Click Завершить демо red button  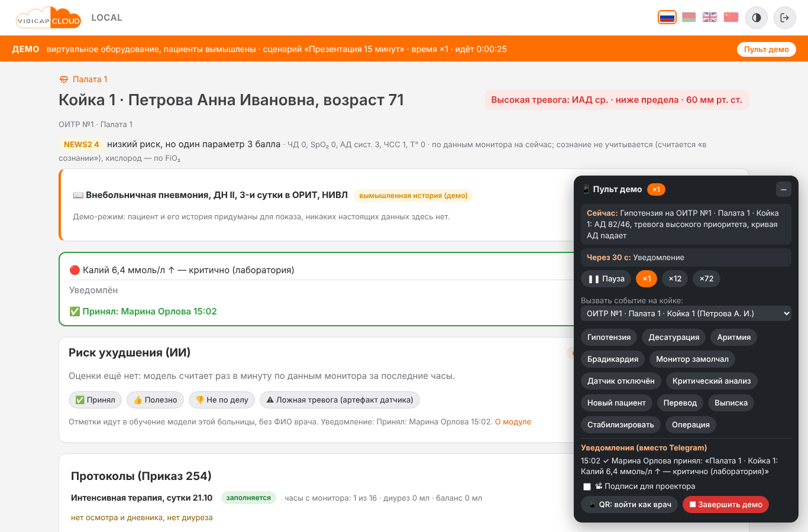coord(726,505)
